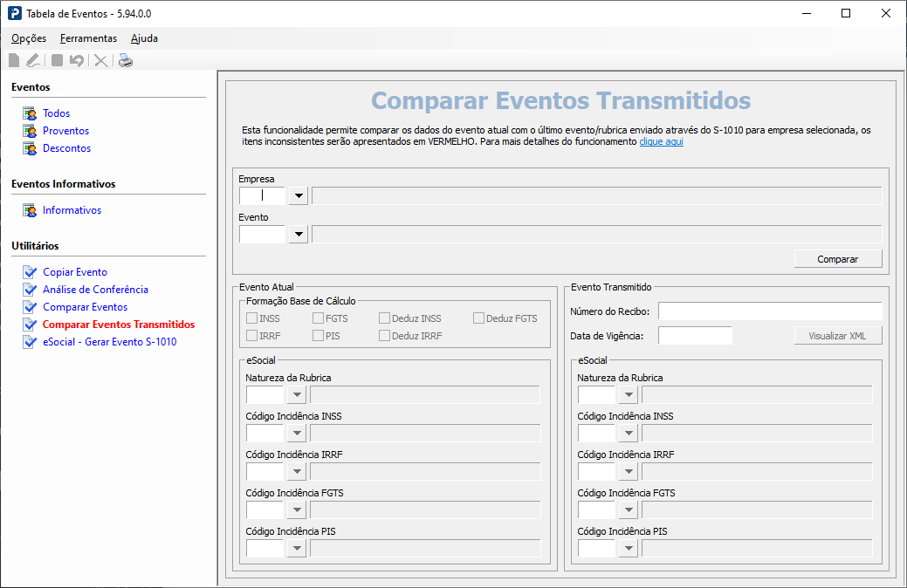Open the Ajuda menu

pyautogui.click(x=144, y=38)
